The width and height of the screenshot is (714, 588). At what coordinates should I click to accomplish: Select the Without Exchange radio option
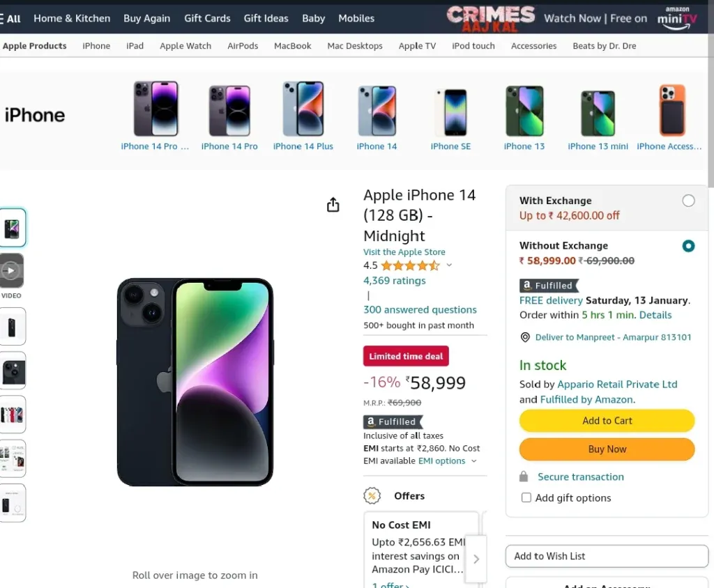[x=688, y=246]
